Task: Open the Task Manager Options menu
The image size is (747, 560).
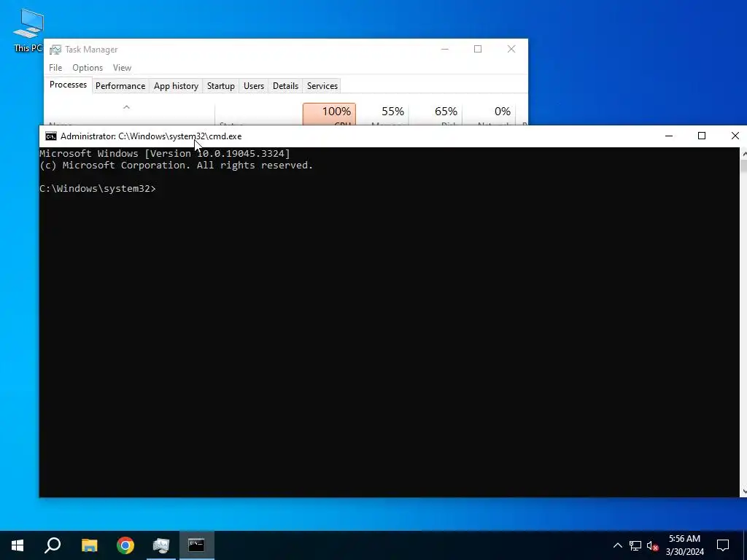Action: point(88,68)
